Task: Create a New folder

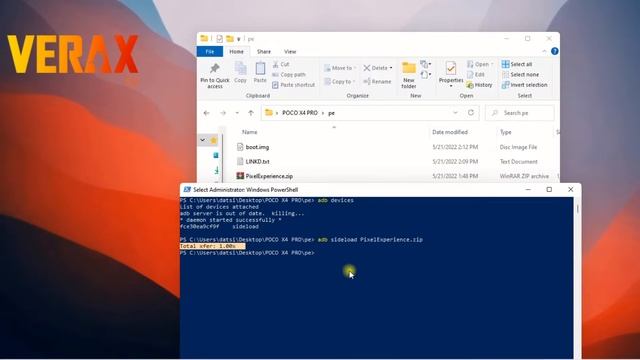Action: point(409,75)
